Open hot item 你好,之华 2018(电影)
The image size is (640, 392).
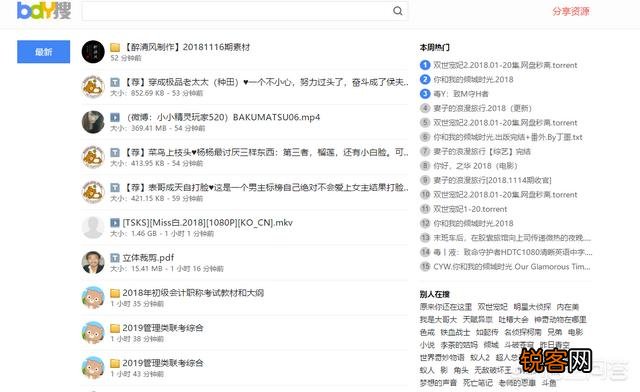click(x=476, y=166)
